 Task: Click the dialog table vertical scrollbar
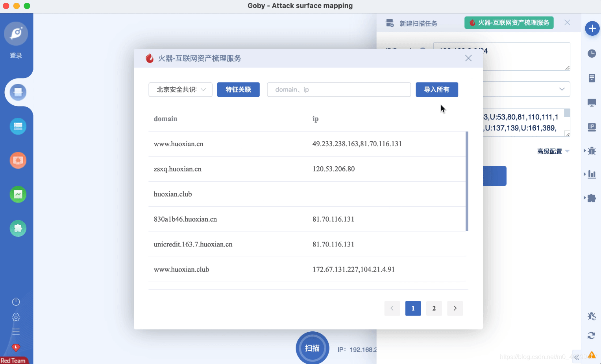click(467, 181)
